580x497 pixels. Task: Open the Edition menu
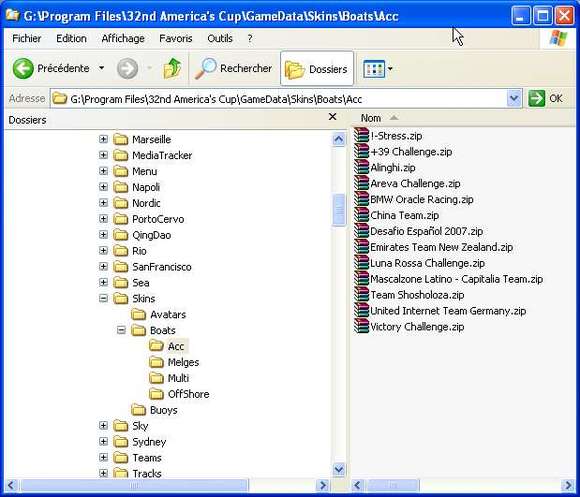pos(71,38)
